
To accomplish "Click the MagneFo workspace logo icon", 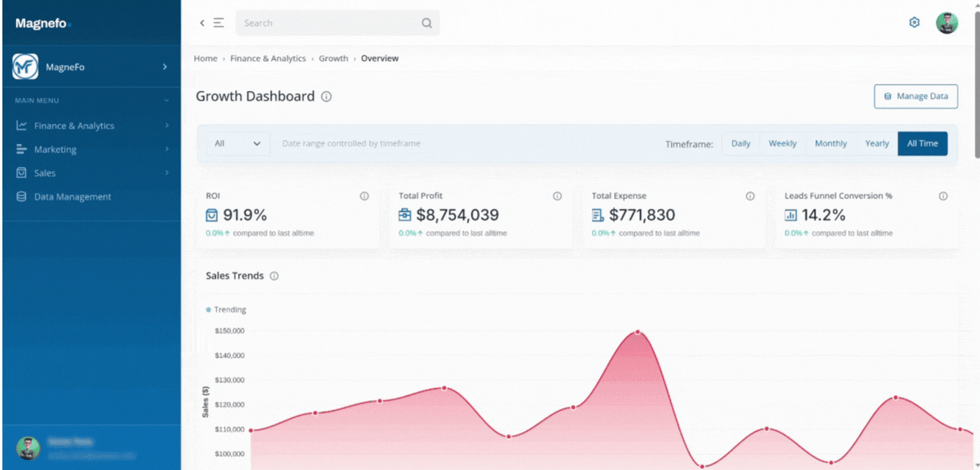I will coord(25,67).
